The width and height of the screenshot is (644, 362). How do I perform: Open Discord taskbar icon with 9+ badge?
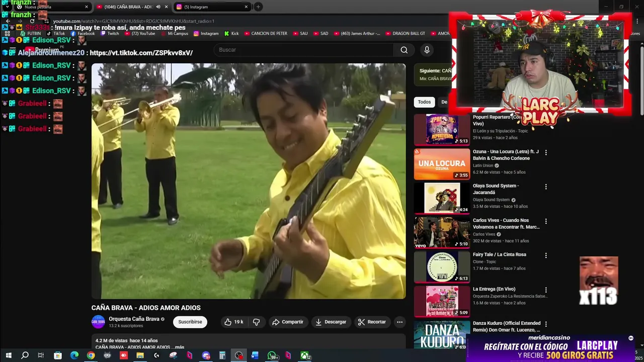coord(206,355)
